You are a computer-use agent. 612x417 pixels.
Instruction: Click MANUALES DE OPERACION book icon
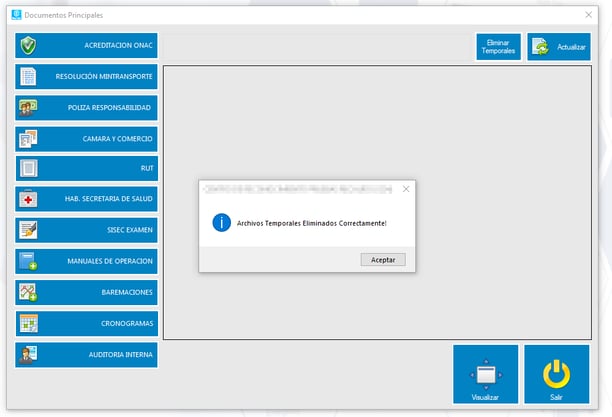28,261
